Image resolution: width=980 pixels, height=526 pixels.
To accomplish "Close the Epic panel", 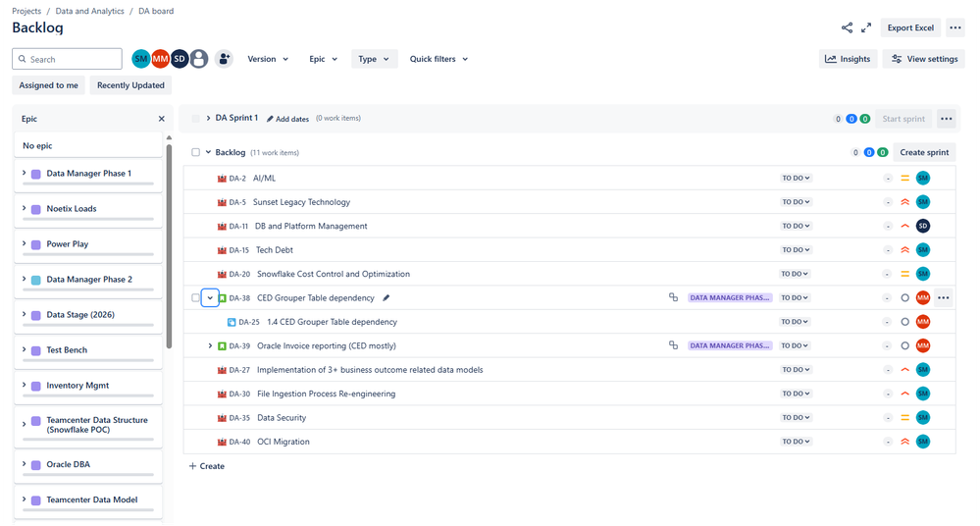I will pyautogui.click(x=161, y=119).
